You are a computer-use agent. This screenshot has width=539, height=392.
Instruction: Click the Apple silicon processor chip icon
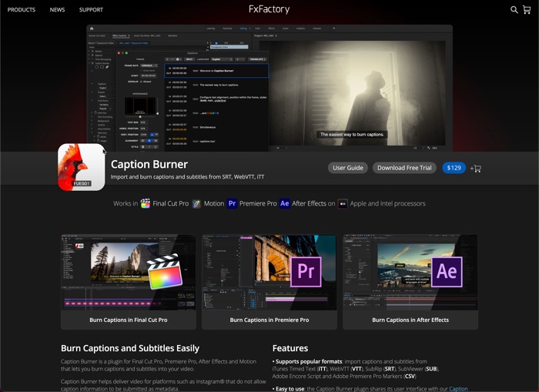(x=343, y=203)
